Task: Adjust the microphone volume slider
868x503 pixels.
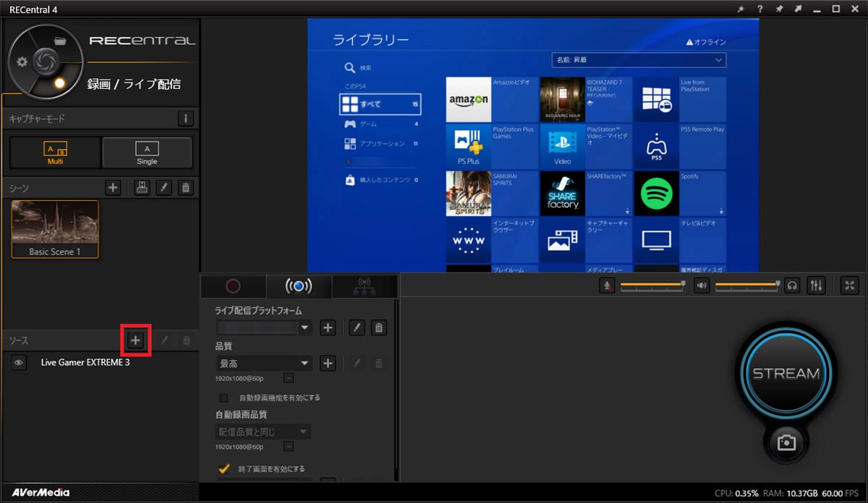Action: (x=652, y=285)
